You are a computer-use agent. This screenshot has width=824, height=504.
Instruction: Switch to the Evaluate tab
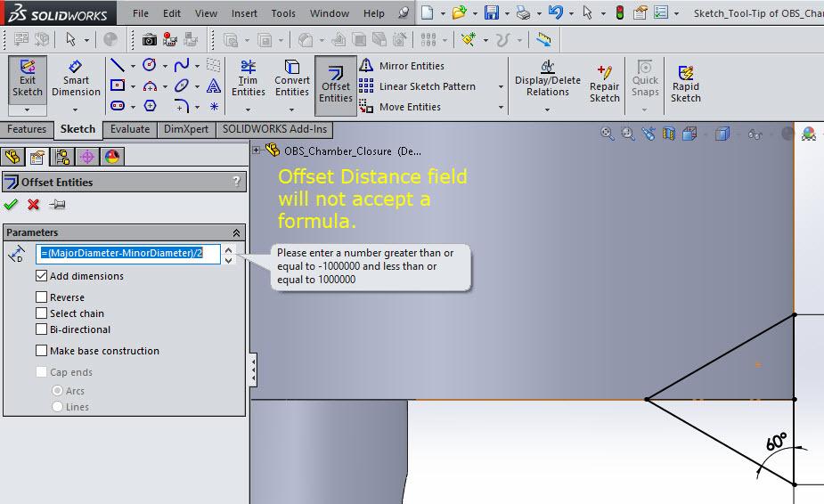(x=130, y=129)
